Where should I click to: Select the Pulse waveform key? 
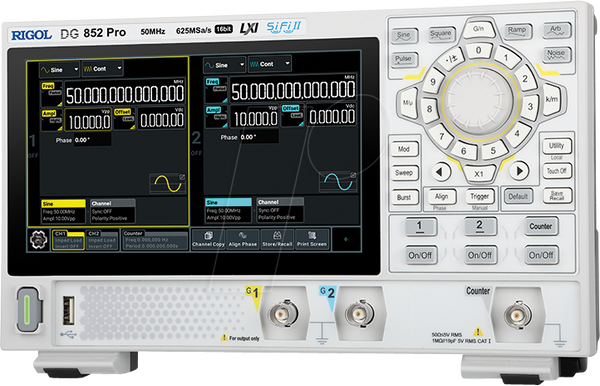coord(404,59)
